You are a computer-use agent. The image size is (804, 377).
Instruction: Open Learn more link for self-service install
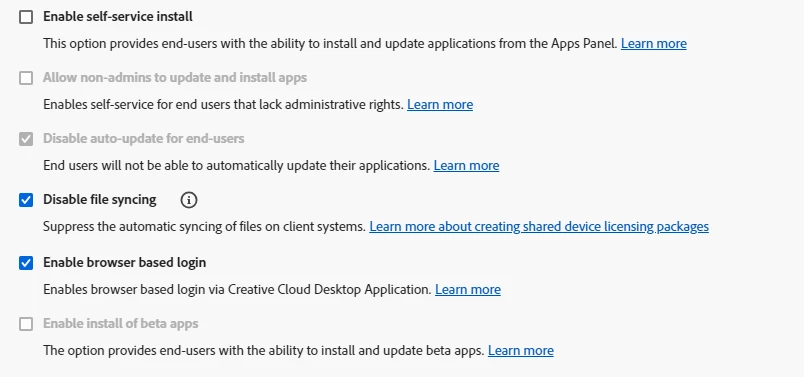click(x=654, y=44)
